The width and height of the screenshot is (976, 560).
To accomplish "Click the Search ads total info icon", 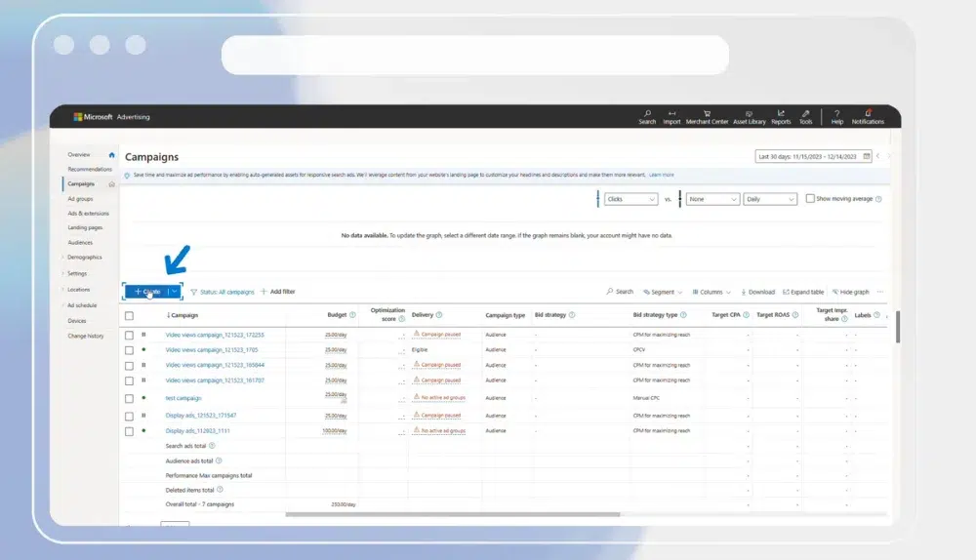I will click(212, 446).
